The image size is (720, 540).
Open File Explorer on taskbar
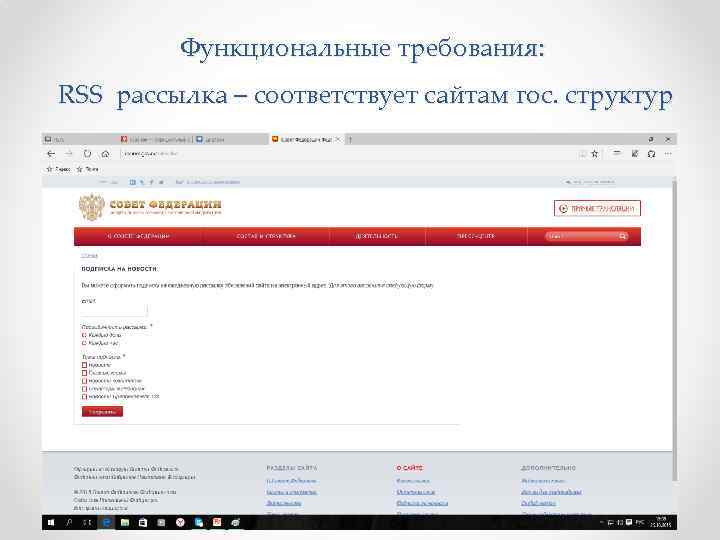click(x=124, y=523)
